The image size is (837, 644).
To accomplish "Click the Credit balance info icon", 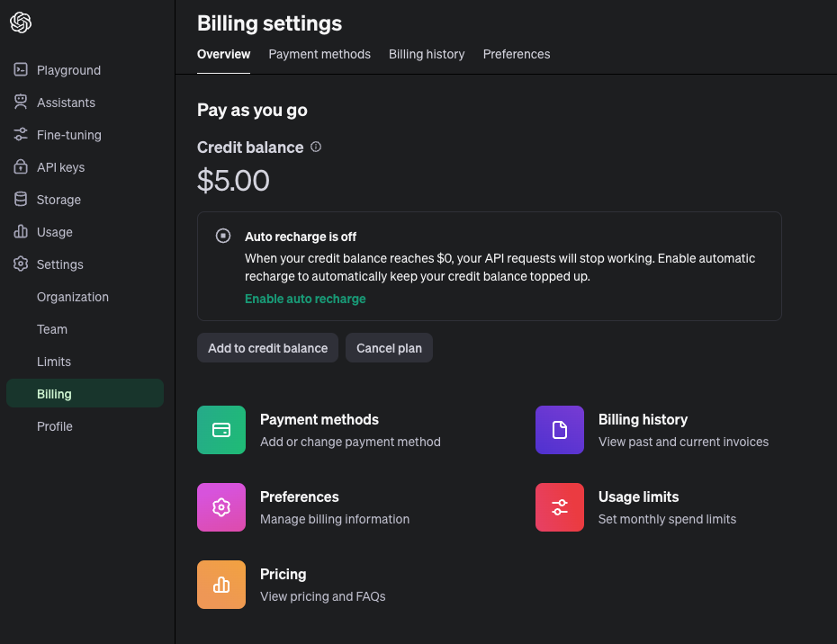I will (316, 148).
